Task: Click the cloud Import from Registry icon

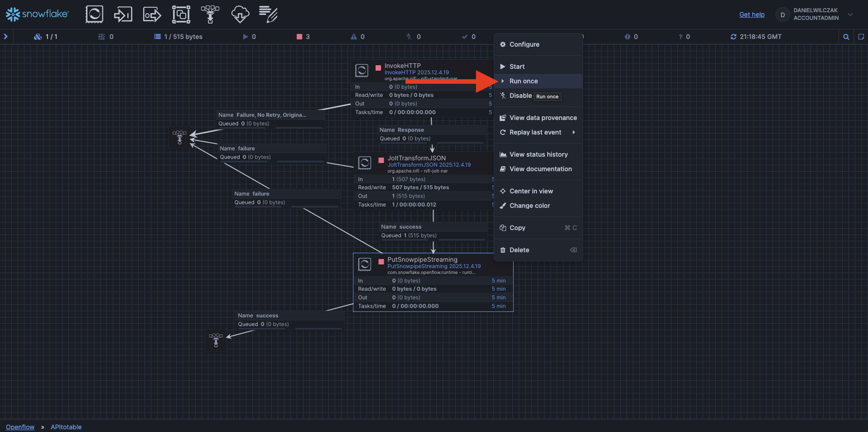Action: [x=240, y=14]
